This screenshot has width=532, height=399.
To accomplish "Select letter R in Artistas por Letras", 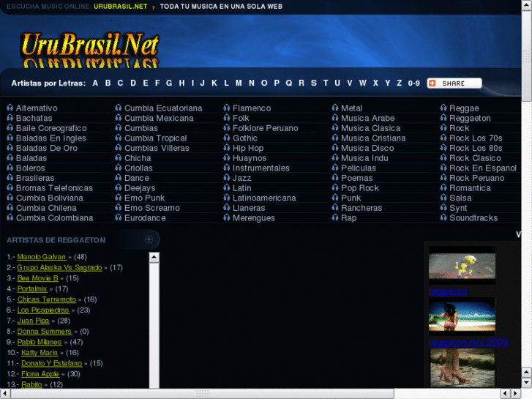I will point(301,83).
